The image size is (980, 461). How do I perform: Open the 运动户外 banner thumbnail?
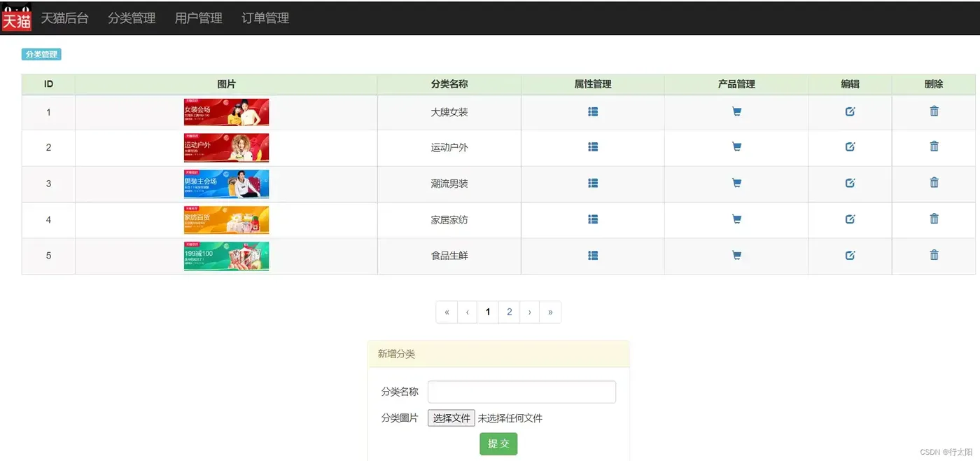[226, 148]
